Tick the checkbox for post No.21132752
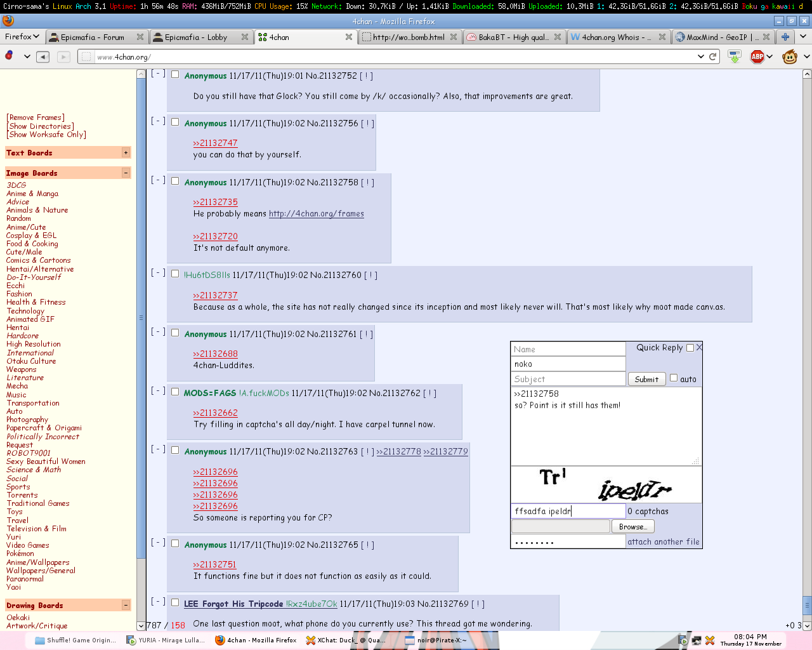The height and width of the screenshot is (650, 812). coord(175,74)
